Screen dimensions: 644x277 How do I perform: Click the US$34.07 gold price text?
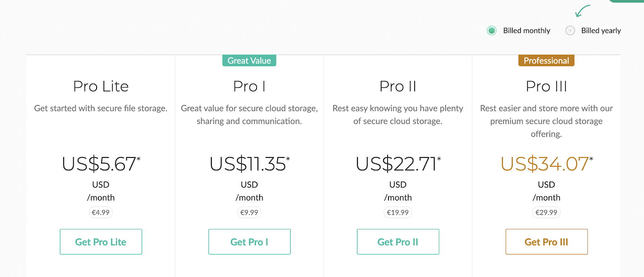pyautogui.click(x=545, y=164)
